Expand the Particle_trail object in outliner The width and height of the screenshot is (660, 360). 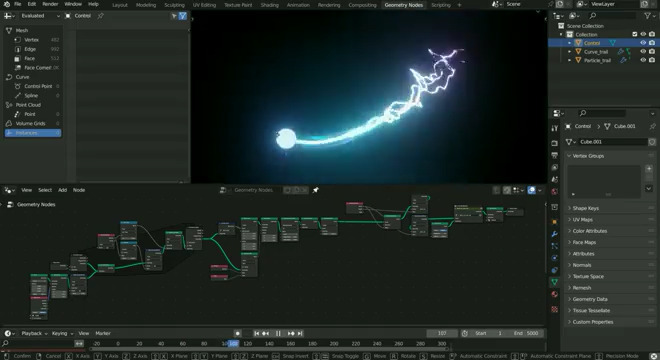coord(570,60)
